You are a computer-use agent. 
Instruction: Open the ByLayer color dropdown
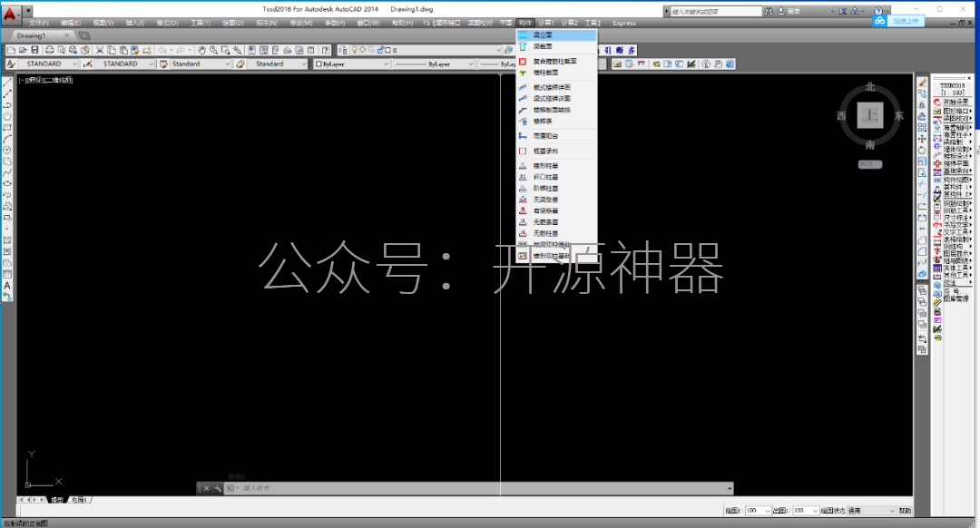(352, 64)
